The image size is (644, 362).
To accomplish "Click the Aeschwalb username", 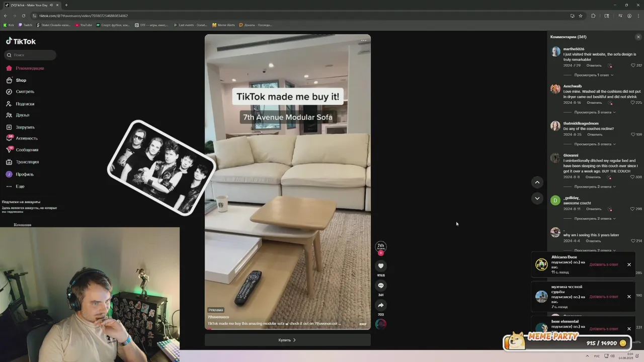I will (572, 86).
